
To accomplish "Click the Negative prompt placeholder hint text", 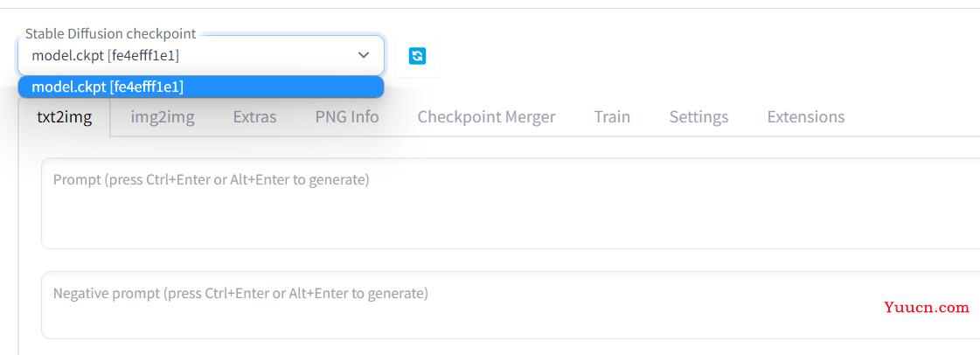I will tap(240, 293).
